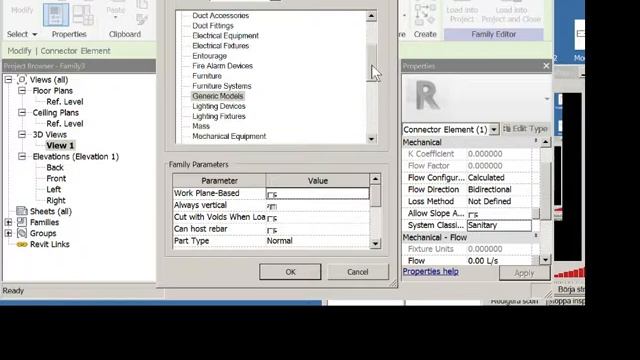Select Mechanical Equipment category

click(x=229, y=136)
